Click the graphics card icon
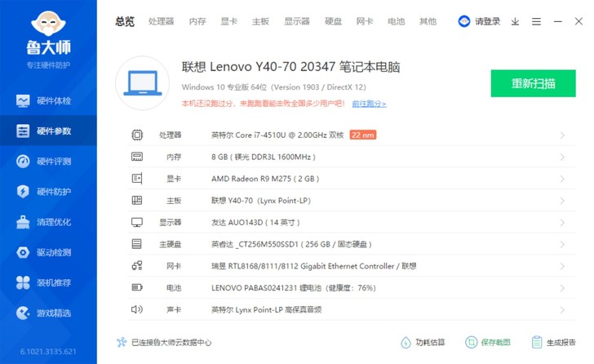 [x=137, y=179]
